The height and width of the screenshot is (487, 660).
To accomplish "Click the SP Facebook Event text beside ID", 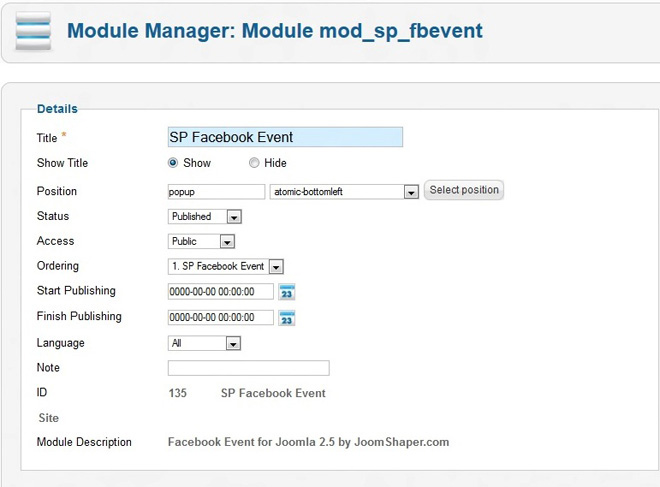I will (x=273, y=393).
